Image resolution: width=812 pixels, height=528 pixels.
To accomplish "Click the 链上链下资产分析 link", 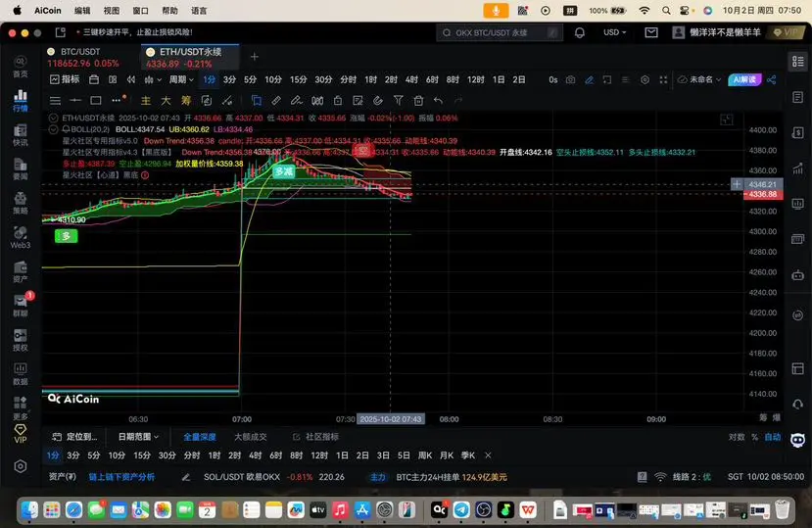I will [x=121, y=477].
